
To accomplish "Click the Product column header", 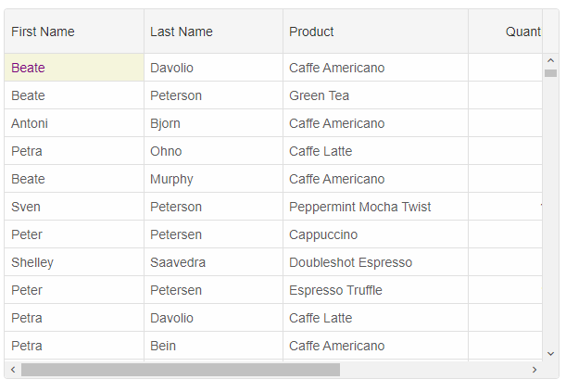I will coord(375,32).
